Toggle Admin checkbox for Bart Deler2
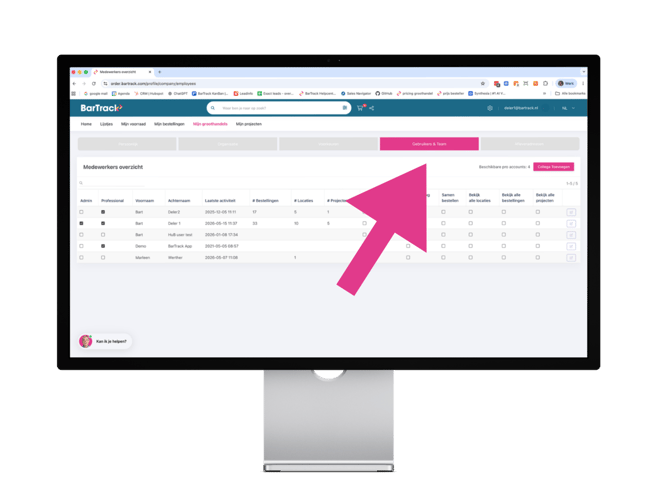 click(x=81, y=212)
